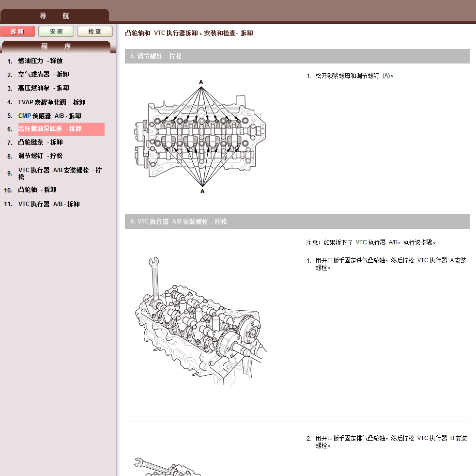Click the 注意 note about VTC 执行器 A/B
This screenshot has width=476, height=476.
pyautogui.click(x=371, y=242)
